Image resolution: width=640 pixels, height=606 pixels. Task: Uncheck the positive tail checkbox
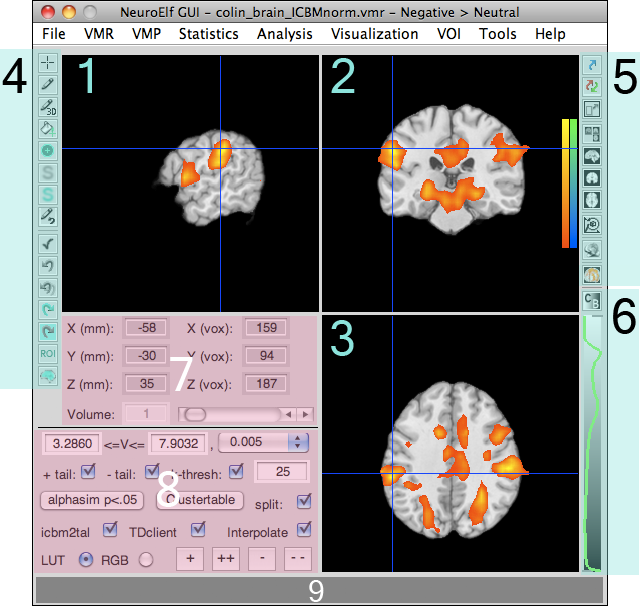pos(88,471)
